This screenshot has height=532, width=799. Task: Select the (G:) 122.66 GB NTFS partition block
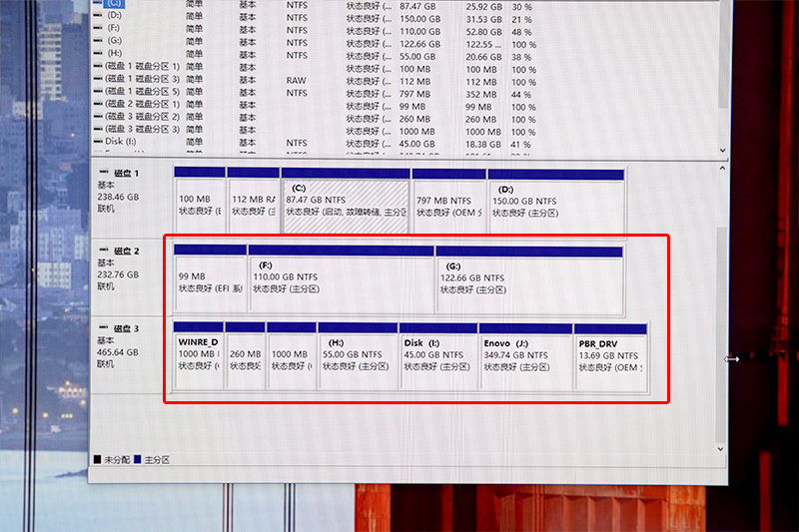click(529, 280)
